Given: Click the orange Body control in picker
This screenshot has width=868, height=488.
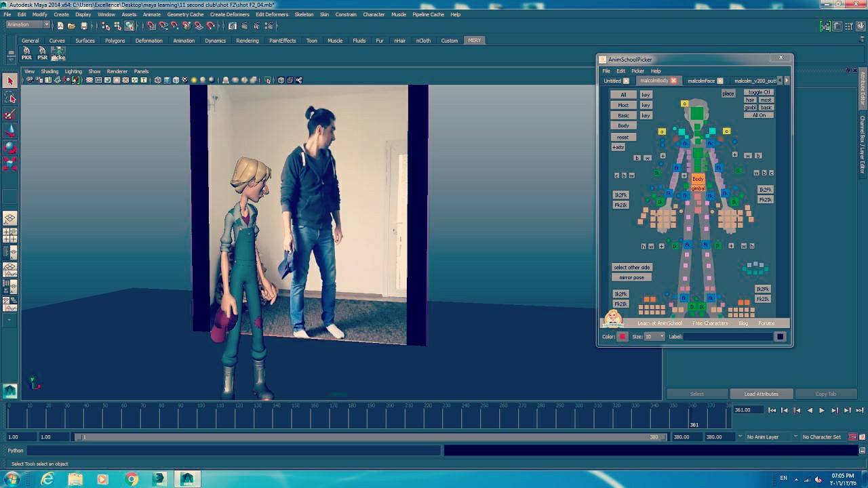Looking at the screenshot, I should [698, 179].
